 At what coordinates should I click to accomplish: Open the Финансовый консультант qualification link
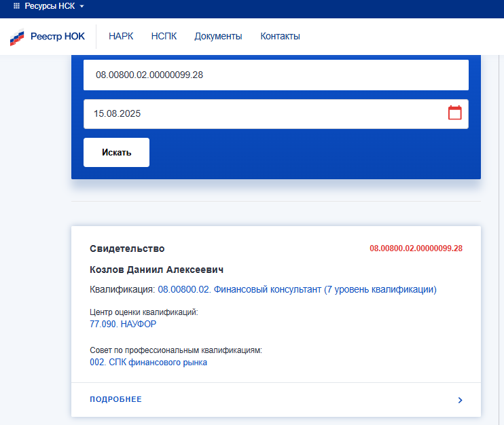[297, 289]
